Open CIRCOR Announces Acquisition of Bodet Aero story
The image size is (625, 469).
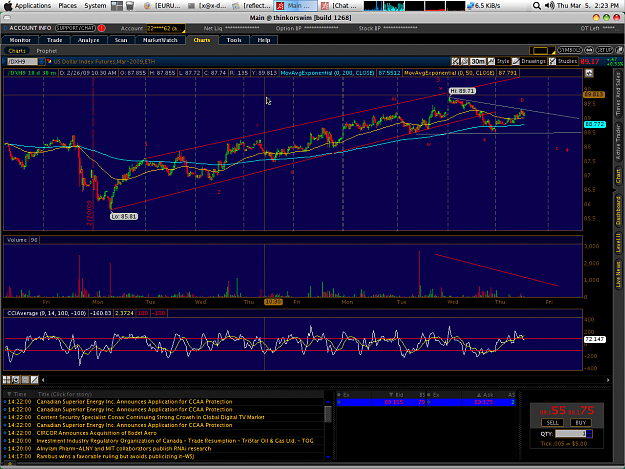[96, 433]
